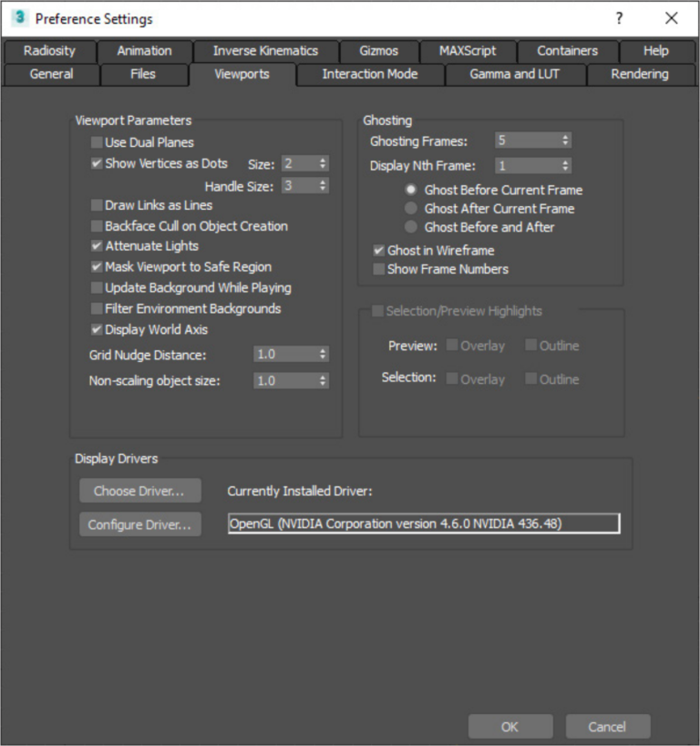The height and width of the screenshot is (746, 700).
Task: Open the Inverse Kinematics tab
Action: (x=265, y=51)
